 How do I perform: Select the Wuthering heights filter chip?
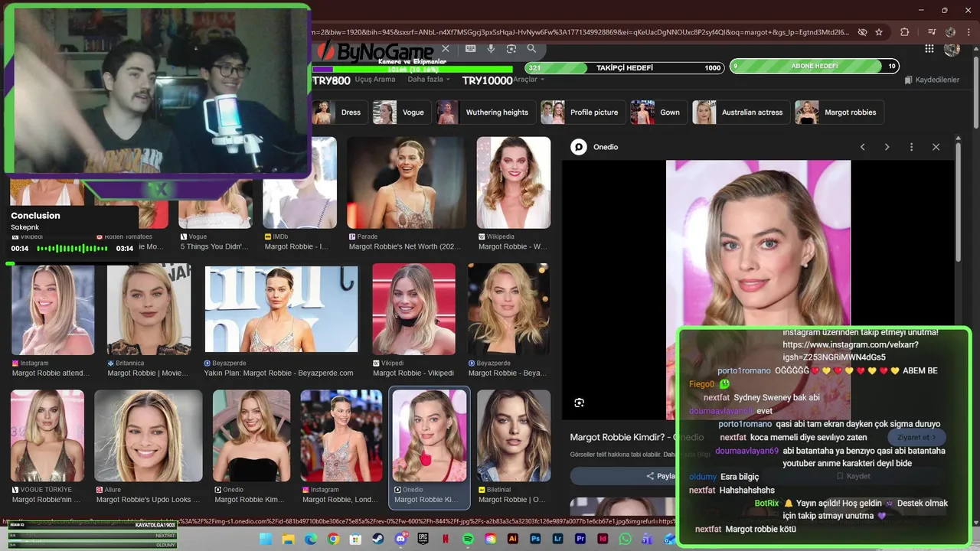click(485, 112)
